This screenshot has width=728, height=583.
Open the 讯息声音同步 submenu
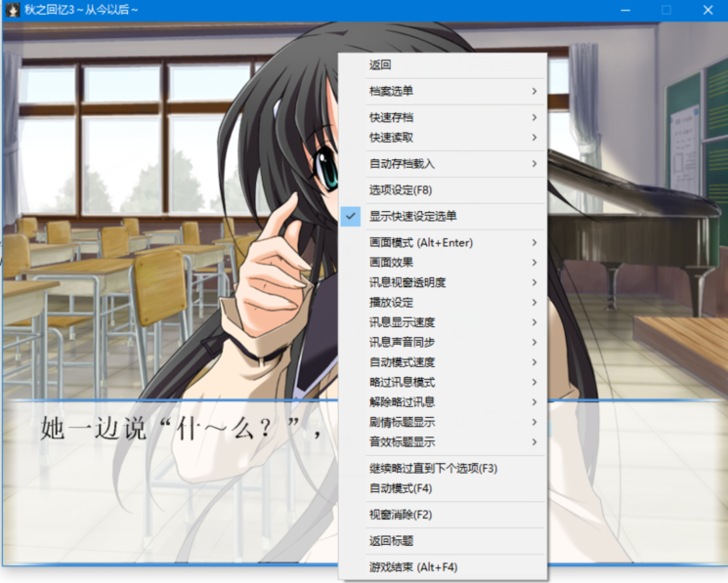point(443,343)
